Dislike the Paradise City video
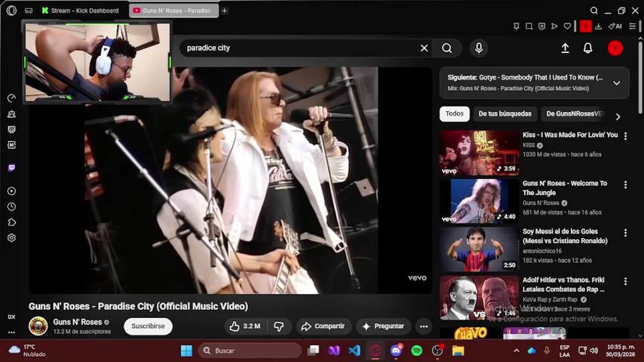The height and width of the screenshot is (362, 644). 279,326
